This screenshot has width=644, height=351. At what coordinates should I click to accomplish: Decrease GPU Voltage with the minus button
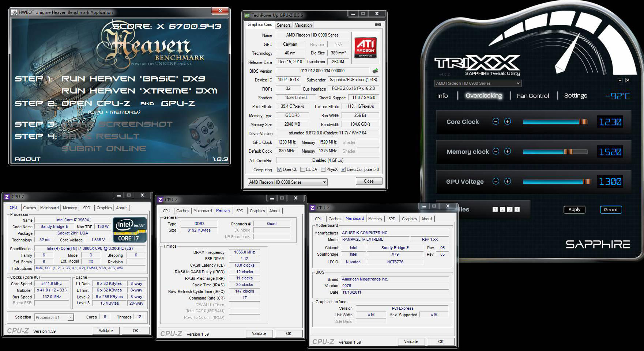click(496, 182)
